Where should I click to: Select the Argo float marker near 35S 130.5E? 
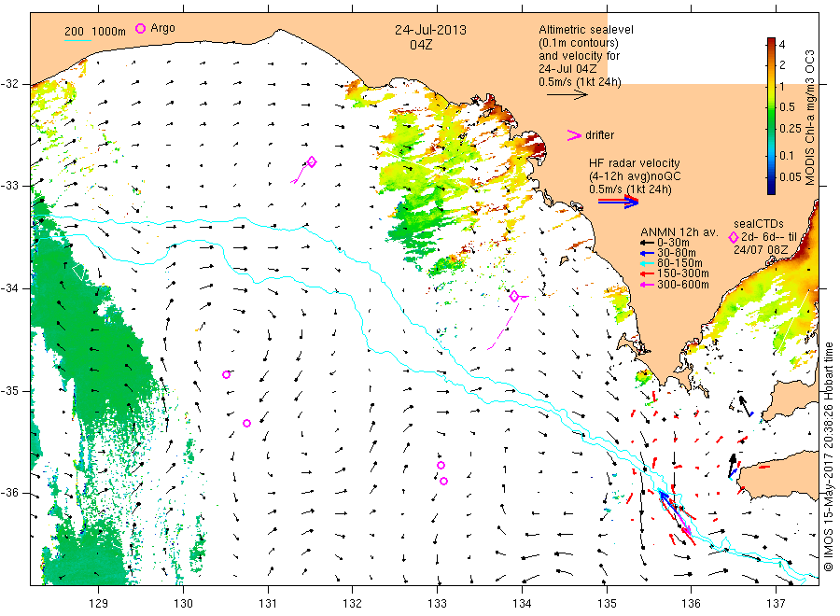[x=227, y=374]
